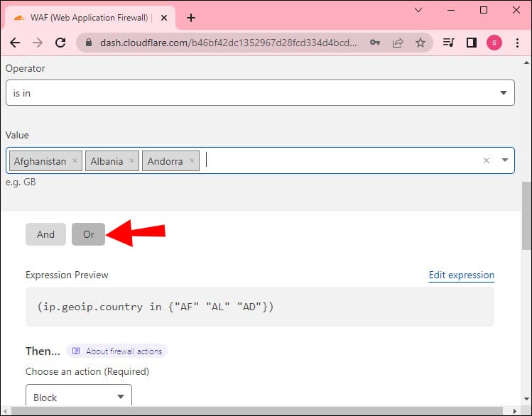
Task: Reload the Cloudflare dashboard page
Action: click(x=60, y=43)
